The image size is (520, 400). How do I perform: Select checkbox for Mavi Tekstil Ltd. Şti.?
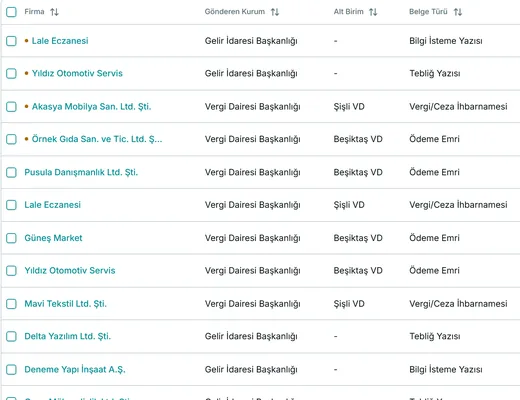pos(11,304)
